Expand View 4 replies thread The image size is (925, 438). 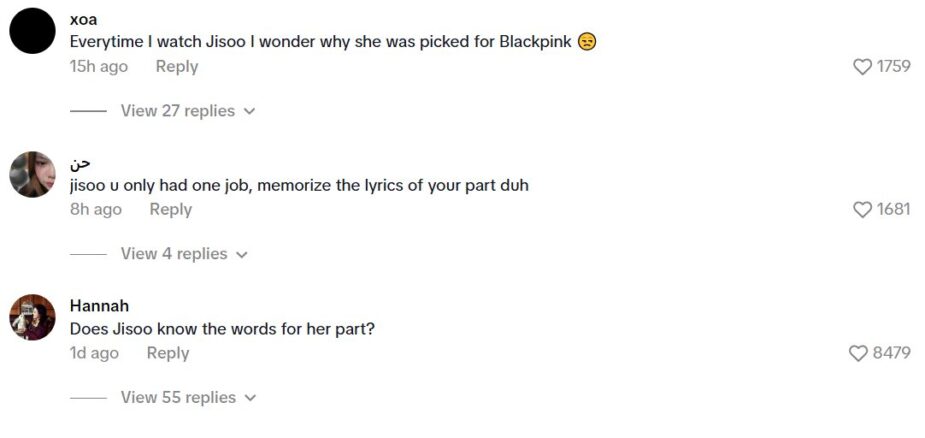[174, 254]
